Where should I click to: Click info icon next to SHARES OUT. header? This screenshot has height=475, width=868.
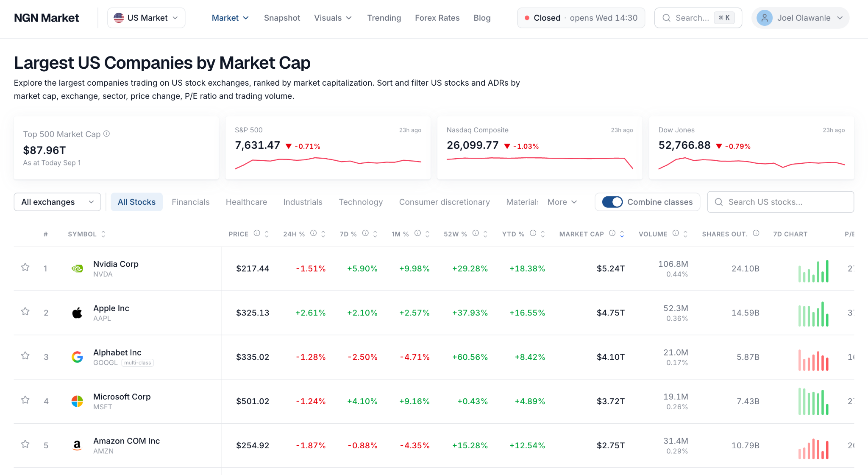point(756,233)
